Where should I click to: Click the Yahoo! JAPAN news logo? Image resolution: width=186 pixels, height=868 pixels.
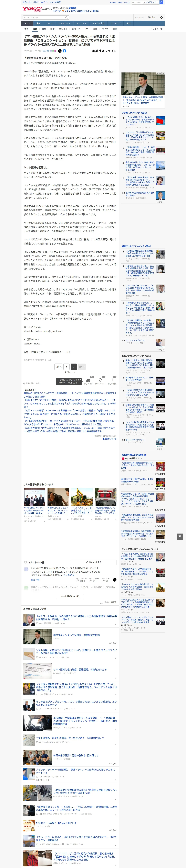[x=37, y=9]
